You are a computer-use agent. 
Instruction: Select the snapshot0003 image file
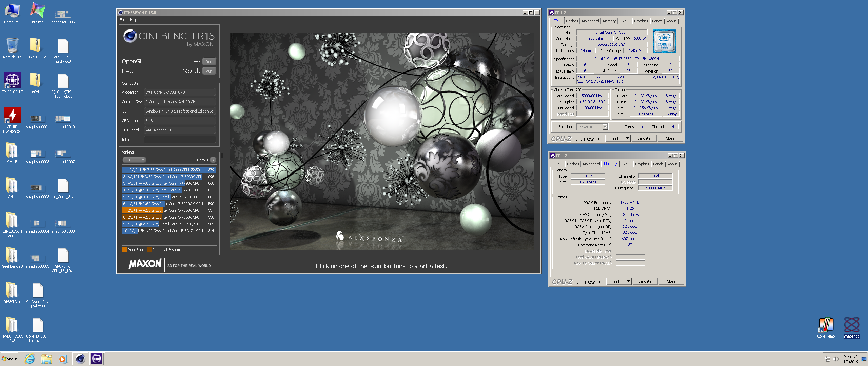(x=38, y=191)
